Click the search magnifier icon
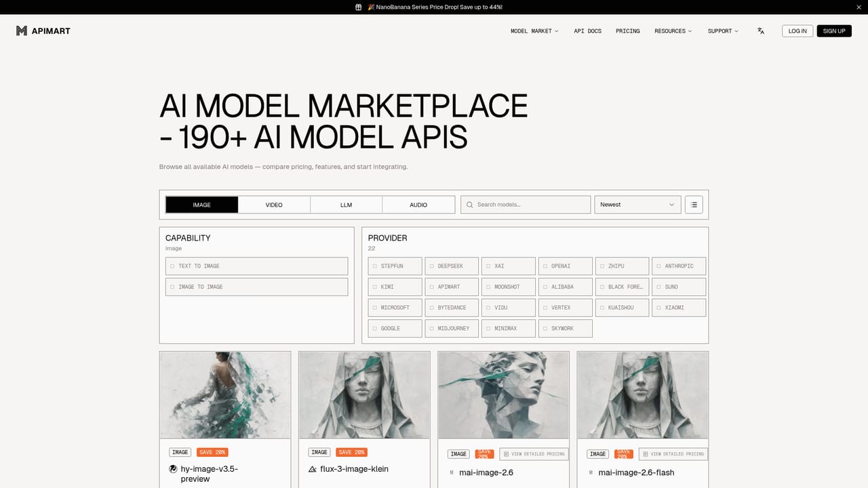This screenshot has height=488, width=868. pyautogui.click(x=469, y=205)
